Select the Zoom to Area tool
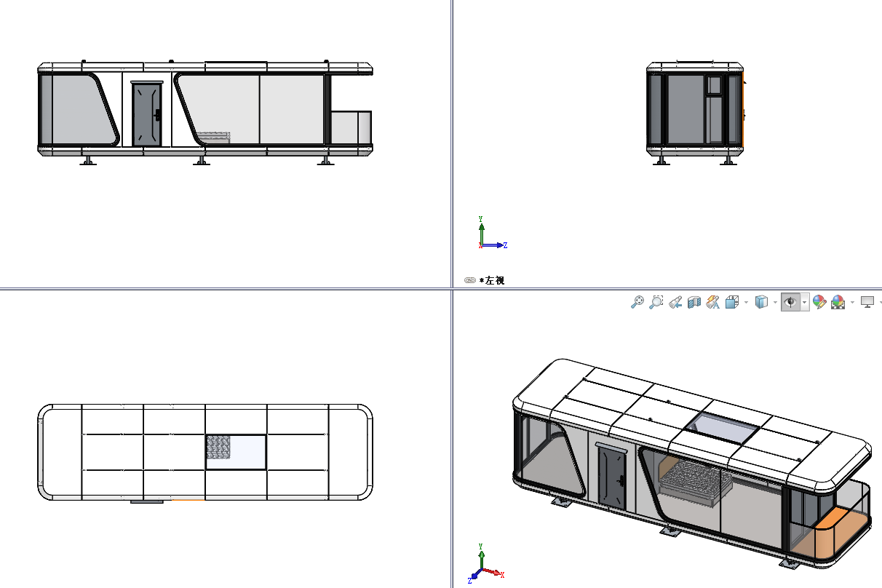This screenshot has width=882, height=588. 656,302
